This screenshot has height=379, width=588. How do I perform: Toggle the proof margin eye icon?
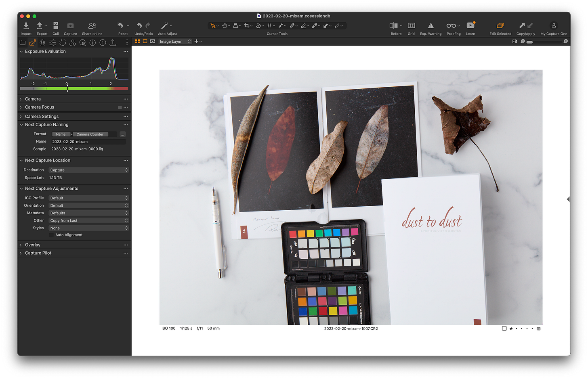click(x=153, y=42)
